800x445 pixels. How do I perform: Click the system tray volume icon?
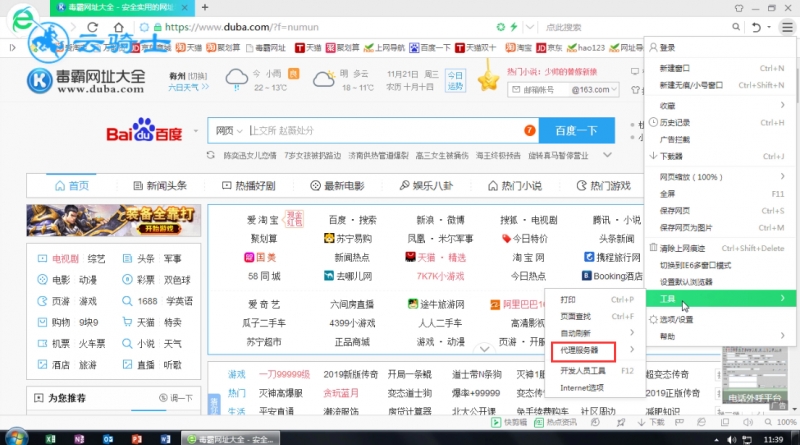pyautogui.click(x=732, y=439)
